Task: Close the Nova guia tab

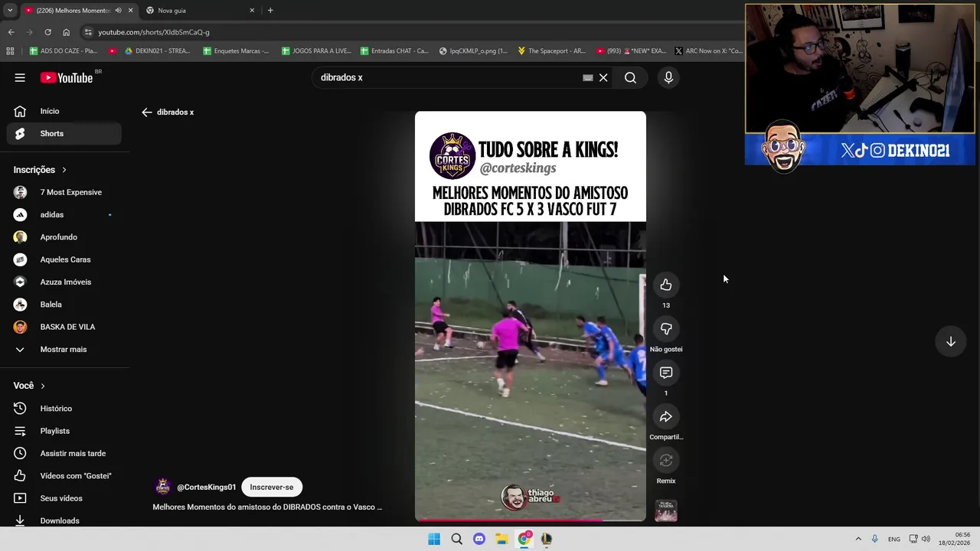Action: click(x=252, y=11)
